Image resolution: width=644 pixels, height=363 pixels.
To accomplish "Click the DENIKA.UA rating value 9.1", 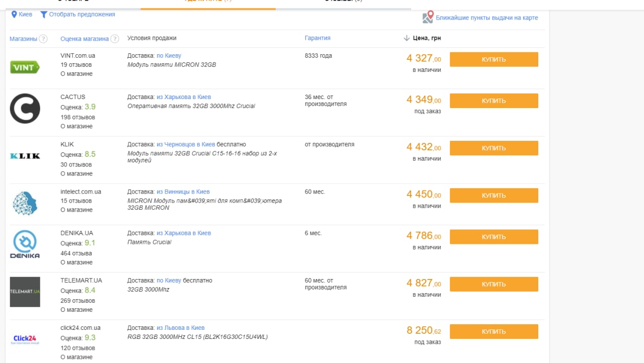I will (90, 243).
